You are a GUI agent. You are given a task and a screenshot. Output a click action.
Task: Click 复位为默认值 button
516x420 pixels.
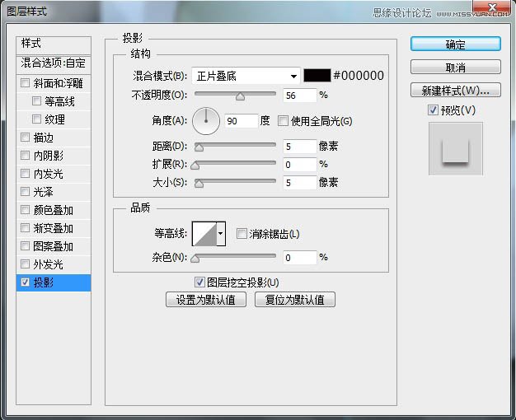[x=295, y=299]
